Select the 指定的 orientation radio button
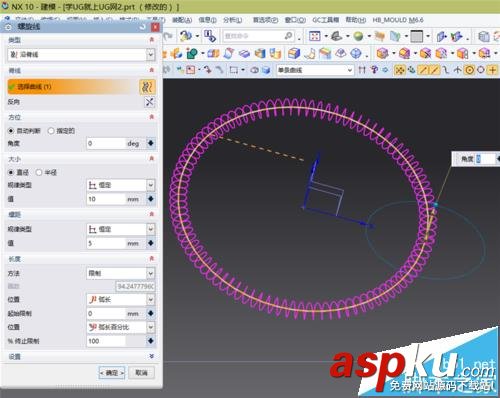The width and height of the screenshot is (500, 398). [x=51, y=131]
